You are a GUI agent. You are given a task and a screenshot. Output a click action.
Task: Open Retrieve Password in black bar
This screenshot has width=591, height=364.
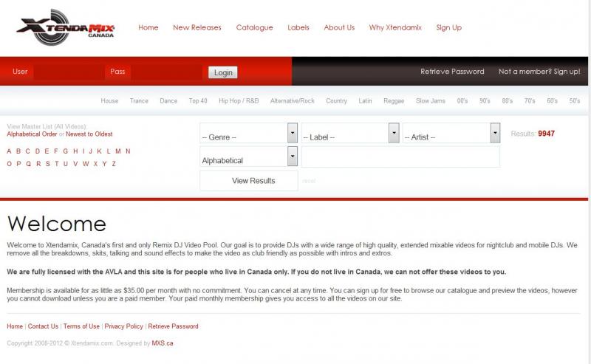point(452,71)
